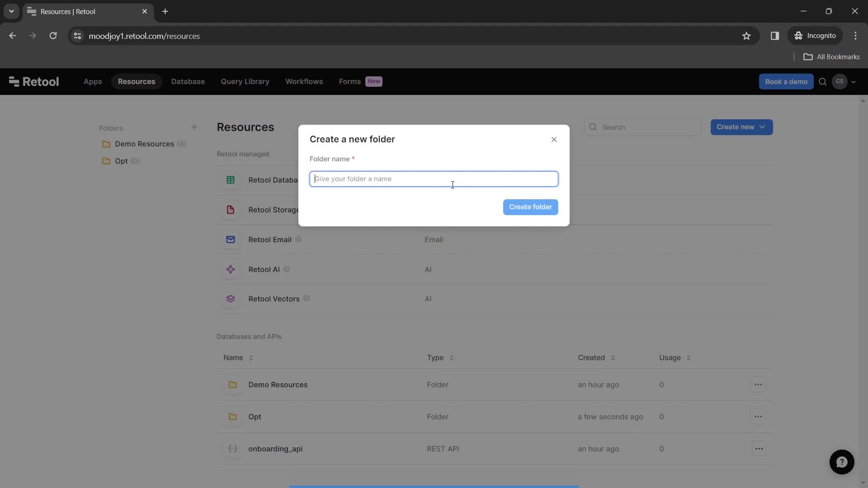This screenshot has width=868, height=488.
Task: Click the Retool AI diamond icon
Action: (x=230, y=269)
